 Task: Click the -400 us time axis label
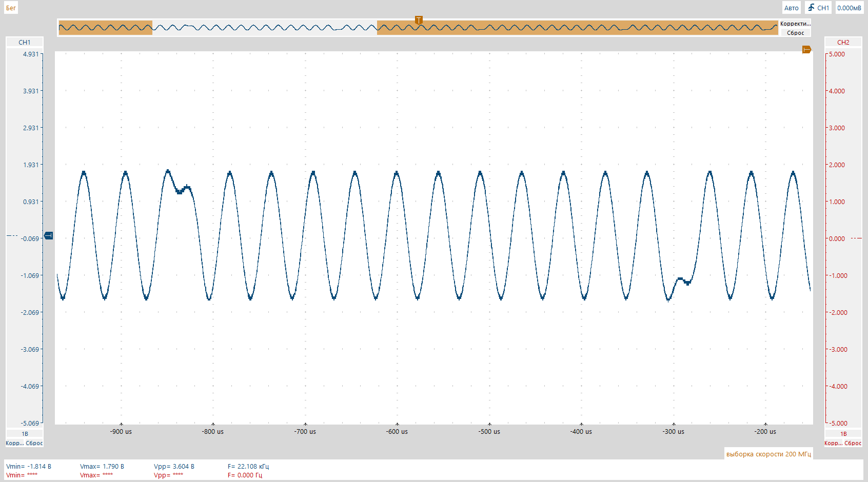pos(581,432)
